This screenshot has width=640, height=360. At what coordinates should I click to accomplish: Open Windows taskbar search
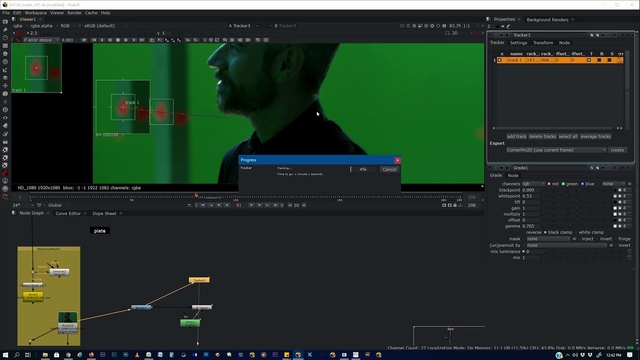click(x=17, y=355)
